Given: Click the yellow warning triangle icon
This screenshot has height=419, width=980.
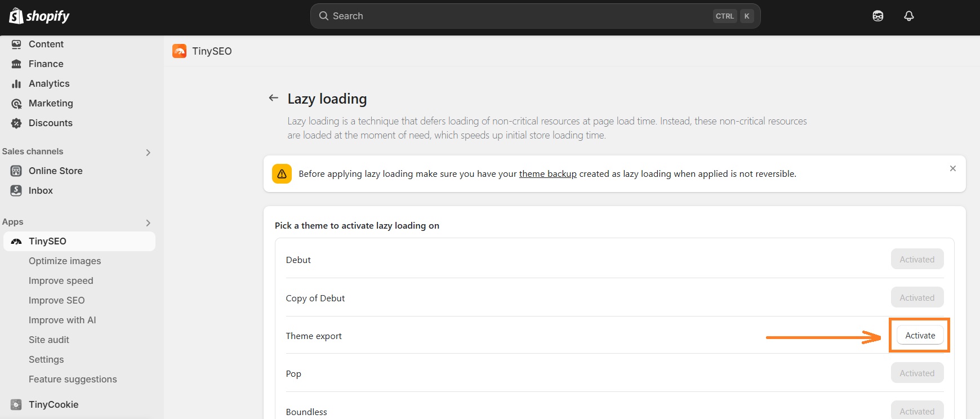Looking at the screenshot, I should pos(282,174).
